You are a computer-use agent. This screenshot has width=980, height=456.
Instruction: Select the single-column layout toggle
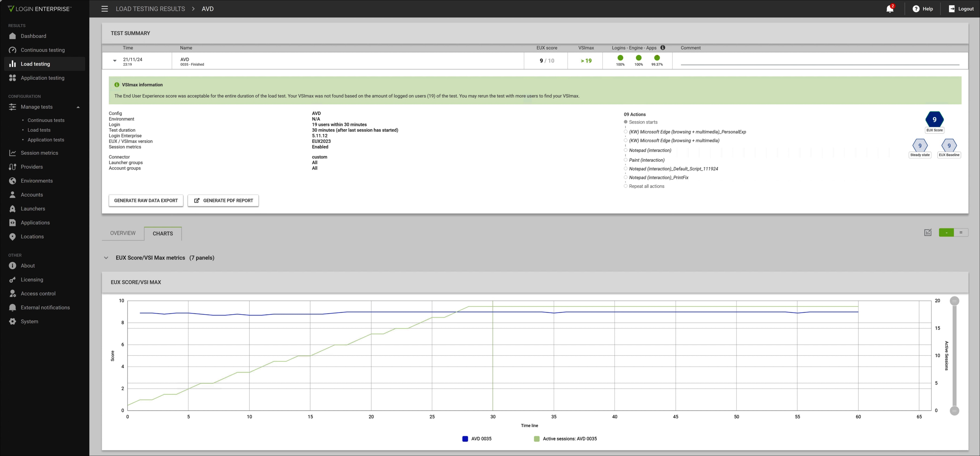coord(946,233)
